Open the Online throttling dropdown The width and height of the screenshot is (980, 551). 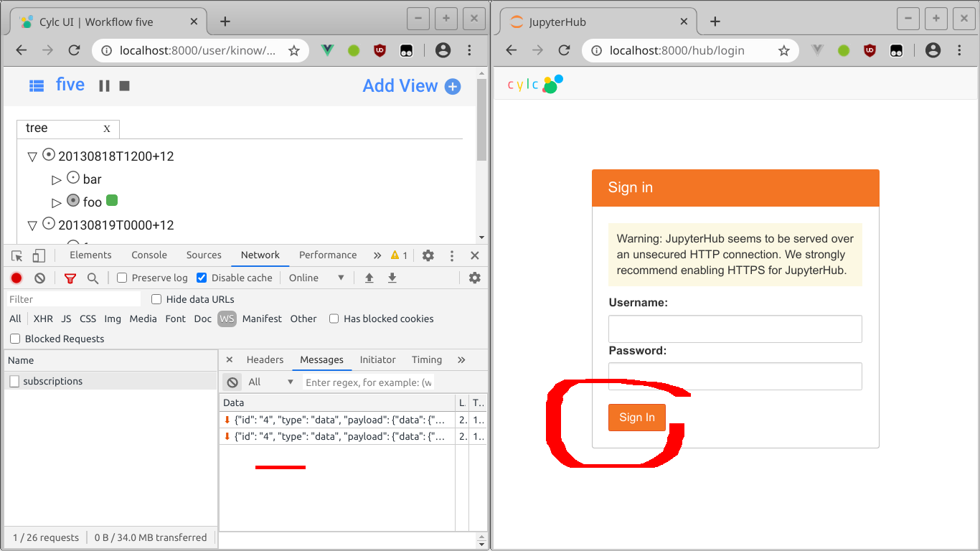point(317,278)
